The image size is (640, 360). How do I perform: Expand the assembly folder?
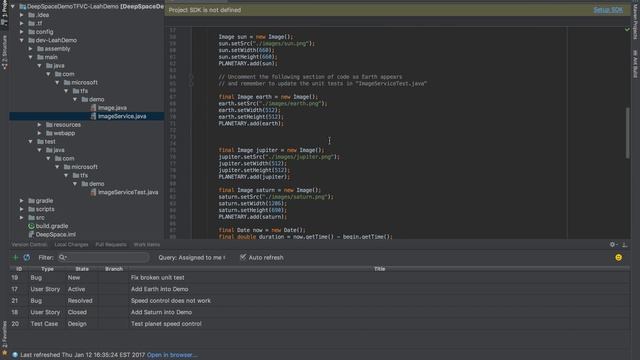coord(31,49)
